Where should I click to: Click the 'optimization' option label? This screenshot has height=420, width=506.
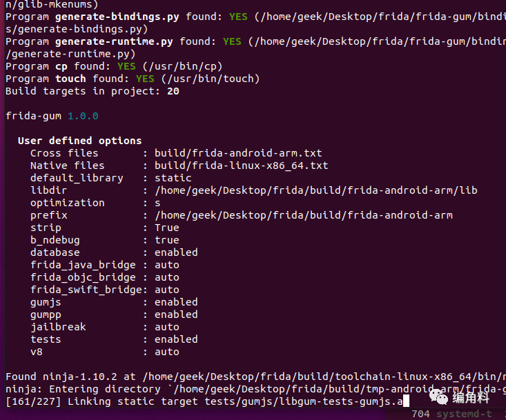coord(68,203)
